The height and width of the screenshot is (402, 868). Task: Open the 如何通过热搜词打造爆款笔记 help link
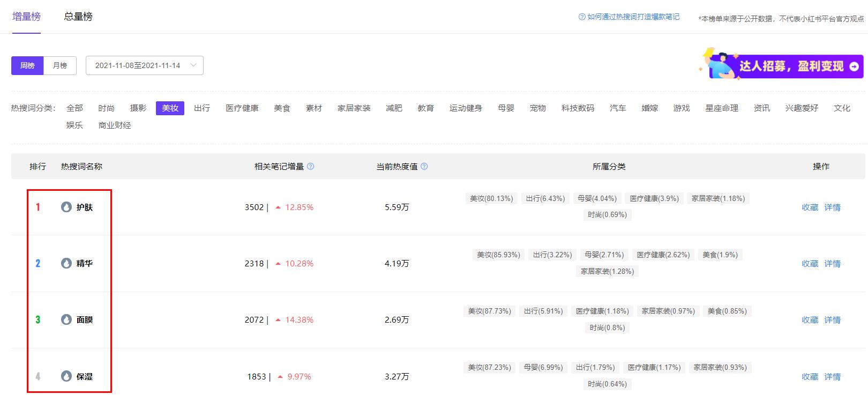pyautogui.click(x=629, y=17)
